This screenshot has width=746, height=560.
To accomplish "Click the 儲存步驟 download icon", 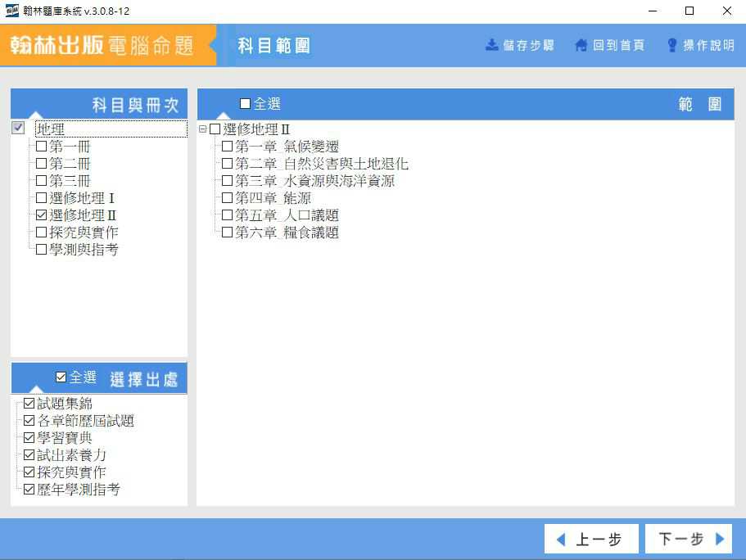I will pyautogui.click(x=491, y=45).
